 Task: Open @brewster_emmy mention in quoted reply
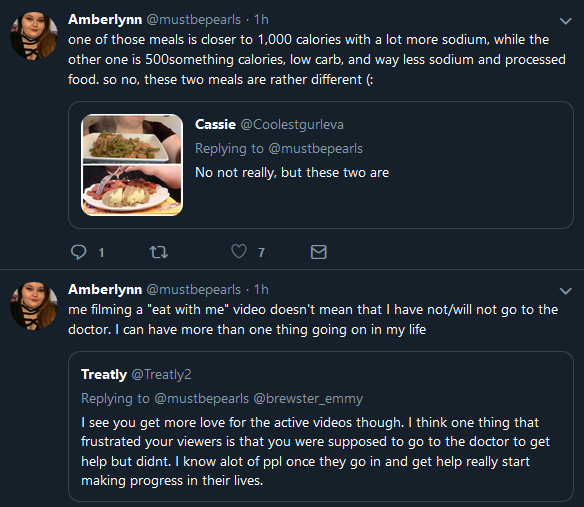point(308,399)
